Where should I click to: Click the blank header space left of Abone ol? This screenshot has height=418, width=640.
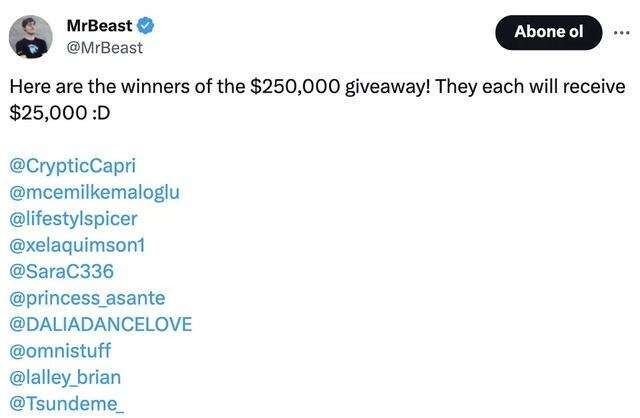click(330, 35)
